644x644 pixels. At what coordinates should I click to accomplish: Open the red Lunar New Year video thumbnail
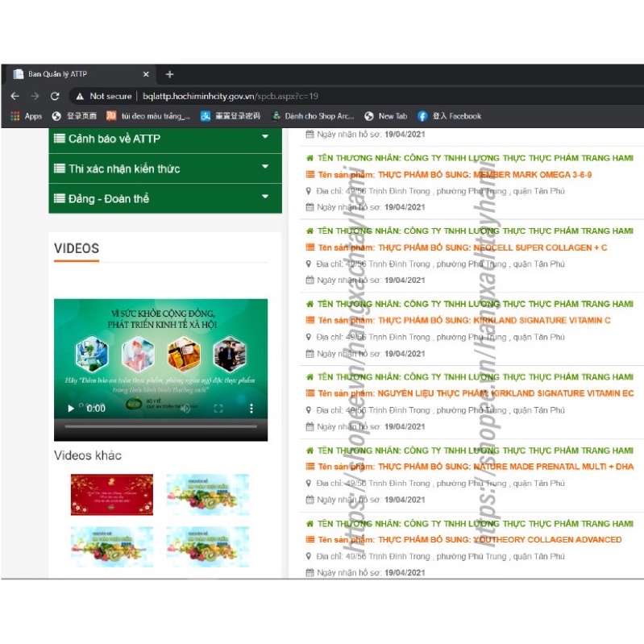pos(112,495)
